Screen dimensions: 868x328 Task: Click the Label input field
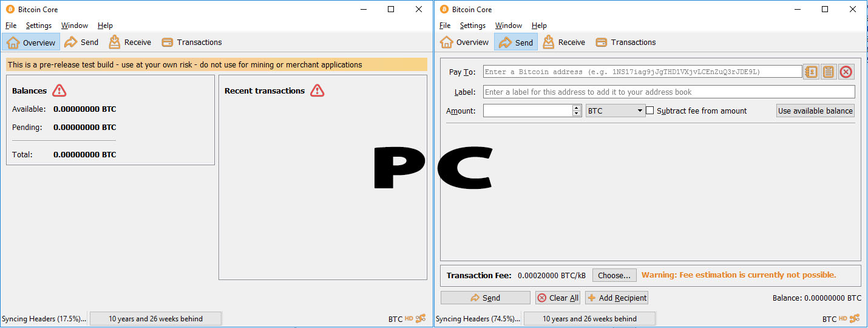tap(669, 92)
